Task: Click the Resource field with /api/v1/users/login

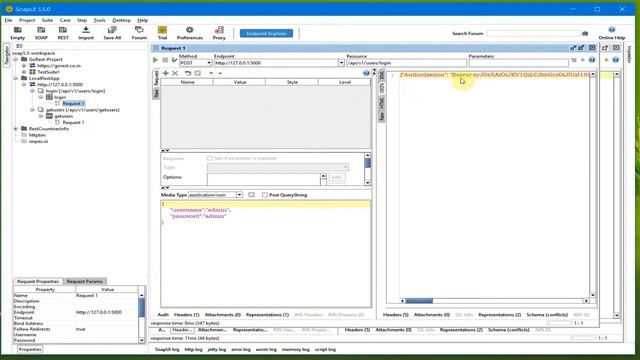Action: 406,63
